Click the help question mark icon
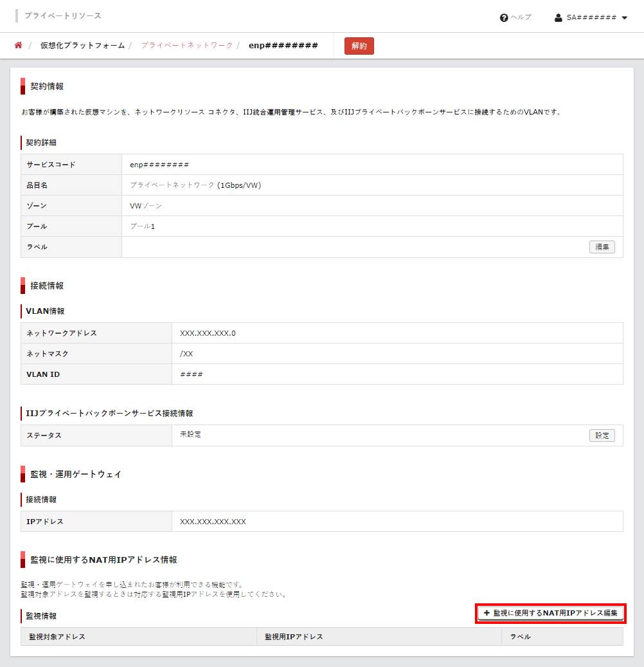The image size is (644, 667). click(x=504, y=17)
